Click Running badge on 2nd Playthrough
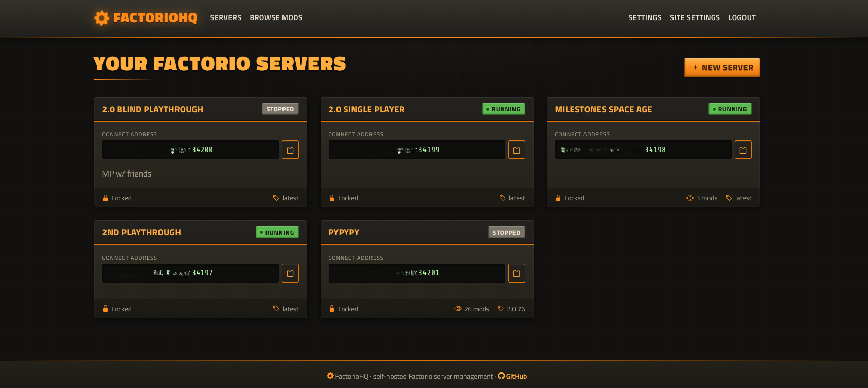 click(277, 232)
